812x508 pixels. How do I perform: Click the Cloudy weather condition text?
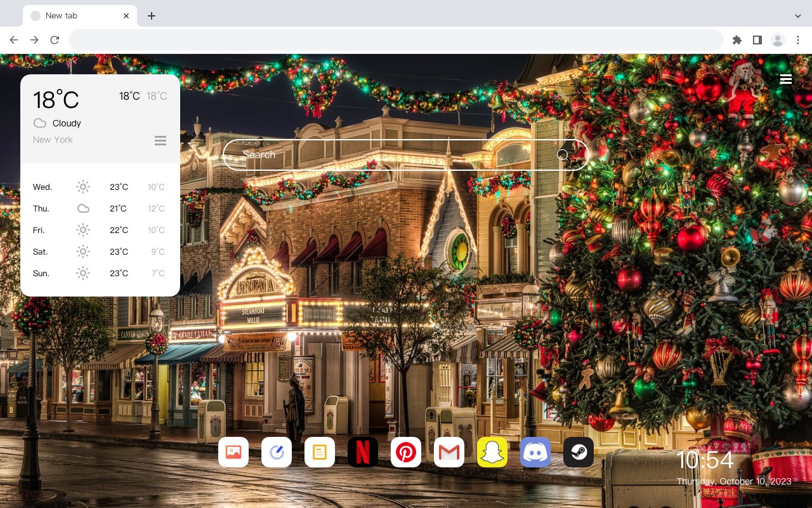click(67, 123)
